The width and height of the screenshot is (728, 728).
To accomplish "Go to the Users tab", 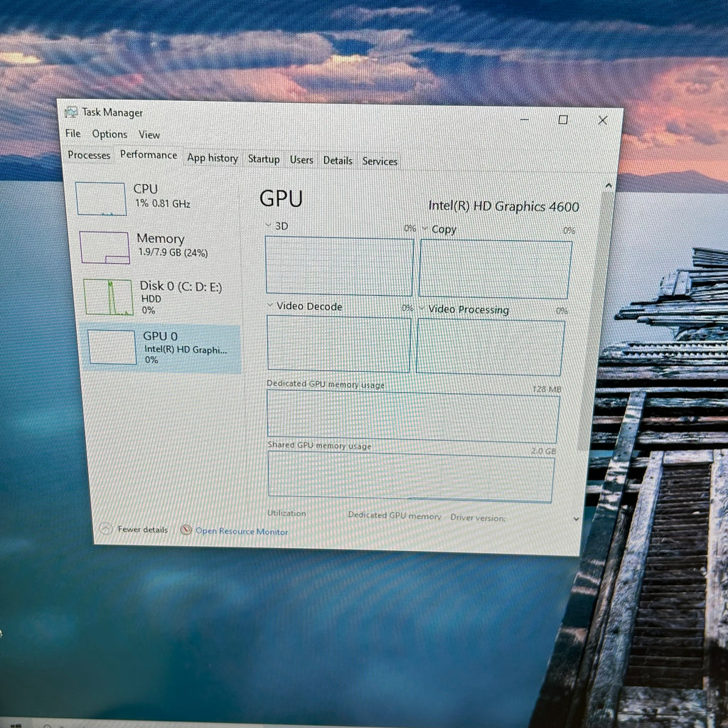I will tap(301, 160).
